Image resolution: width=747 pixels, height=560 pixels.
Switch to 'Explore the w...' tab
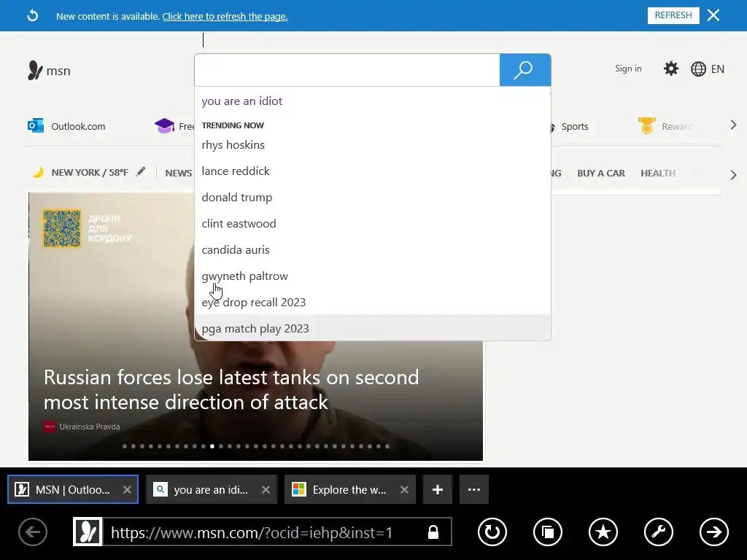349,489
